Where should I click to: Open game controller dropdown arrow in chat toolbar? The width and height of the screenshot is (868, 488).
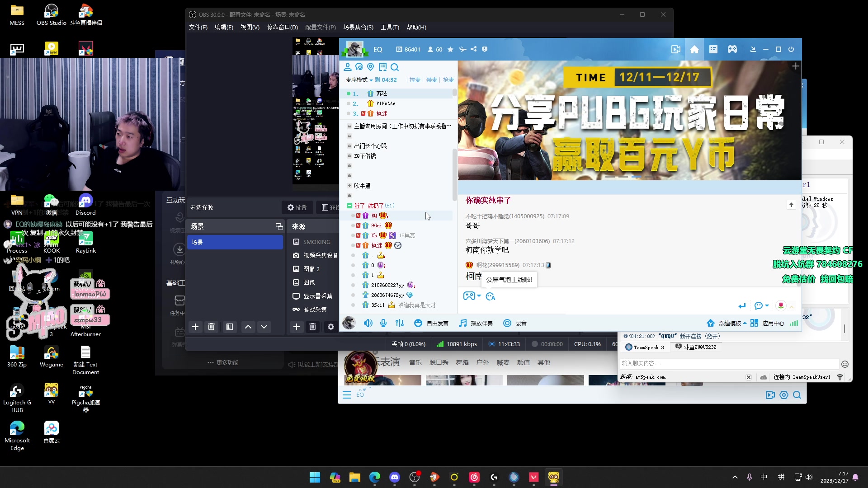click(x=479, y=296)
